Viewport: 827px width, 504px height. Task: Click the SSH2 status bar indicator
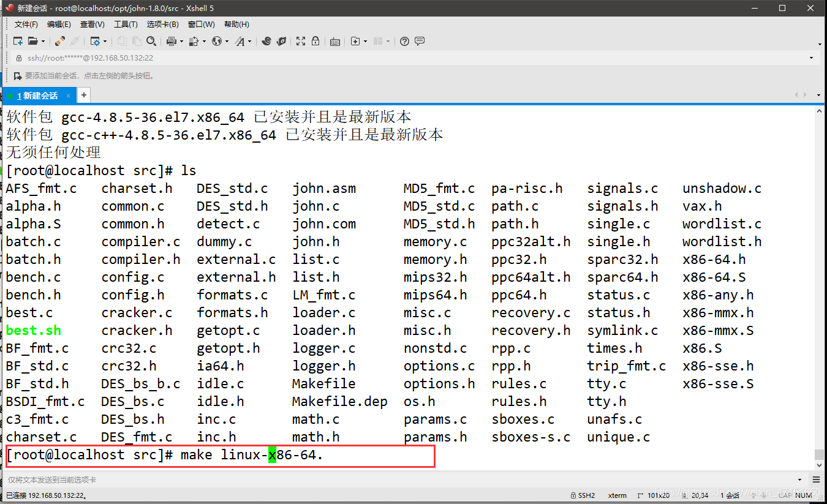(x=583, y=495)
